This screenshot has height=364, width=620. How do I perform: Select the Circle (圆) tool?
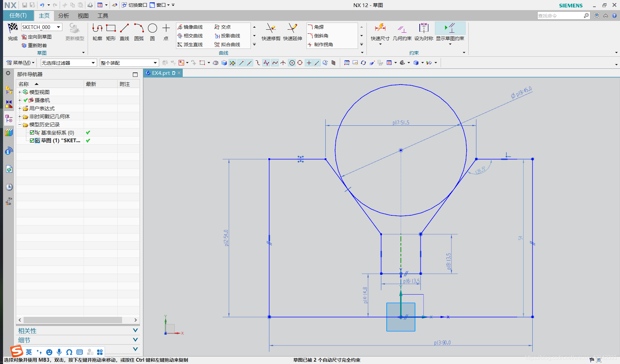[x=152, y=32]
